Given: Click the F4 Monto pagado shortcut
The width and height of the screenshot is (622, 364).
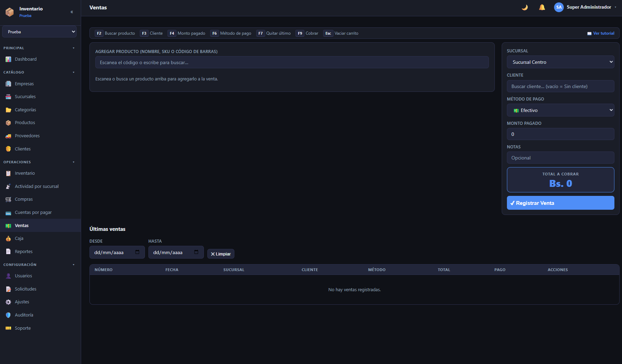Looking at the screenshot, I should (x=187, y=33).
